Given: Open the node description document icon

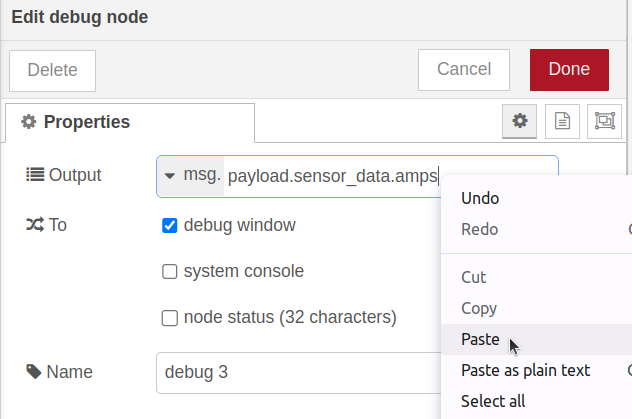Looking at the screenshot, I should pyautogui.click(x=562, y=121).
